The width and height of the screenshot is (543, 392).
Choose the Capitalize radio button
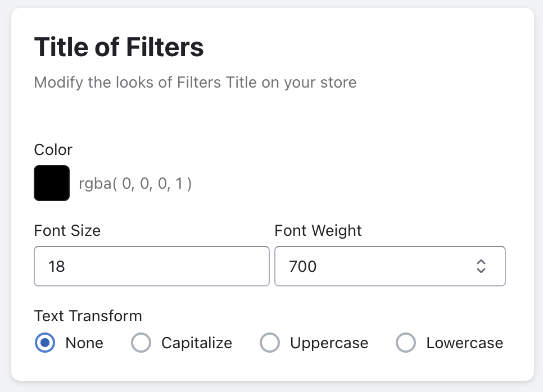141,343
